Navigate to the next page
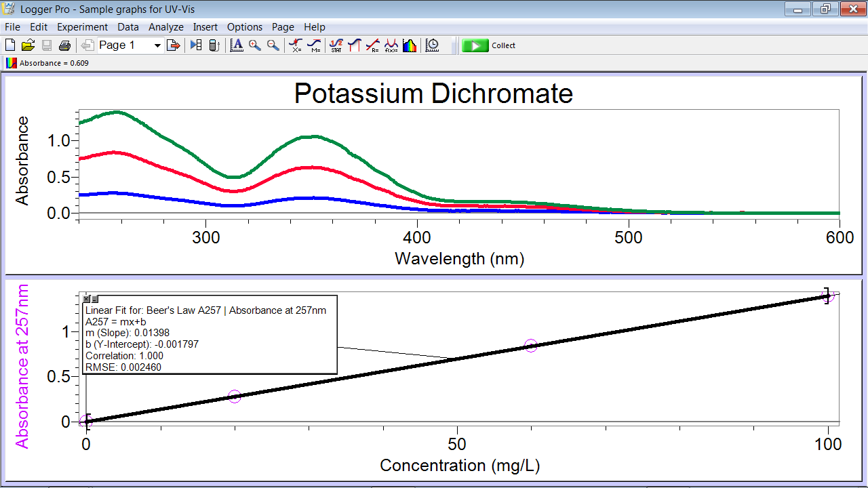Screen dimensions: 868x488 coord(174,45)
